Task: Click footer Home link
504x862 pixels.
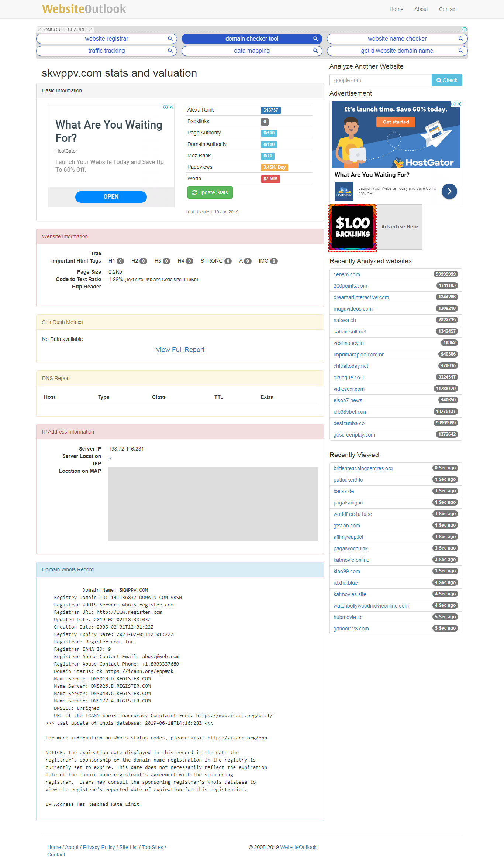Action: coord(54,847)
